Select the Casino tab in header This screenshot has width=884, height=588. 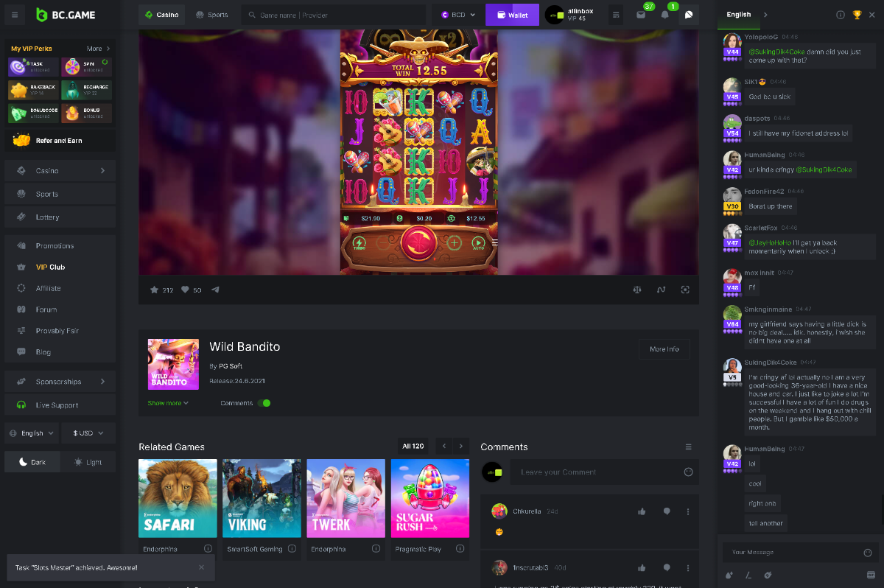pos(162,15)
